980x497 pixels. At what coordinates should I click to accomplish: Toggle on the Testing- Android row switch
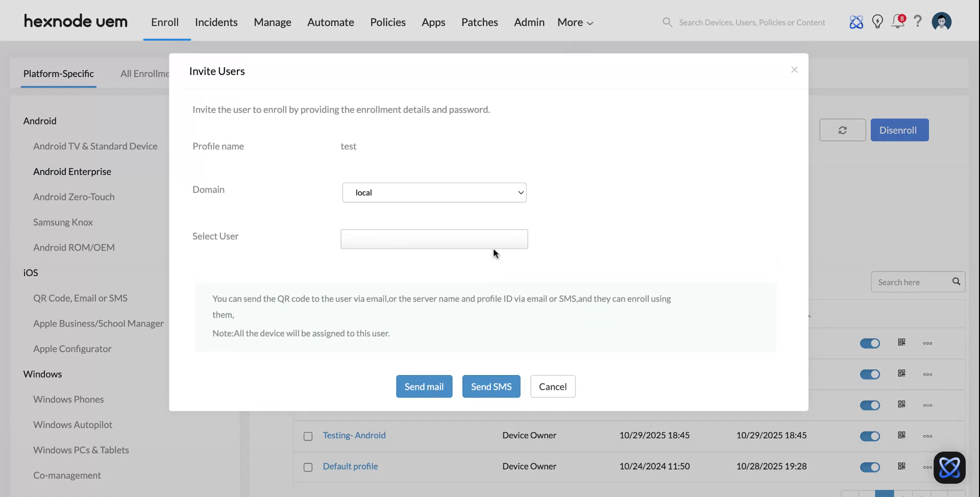[870, 436]
